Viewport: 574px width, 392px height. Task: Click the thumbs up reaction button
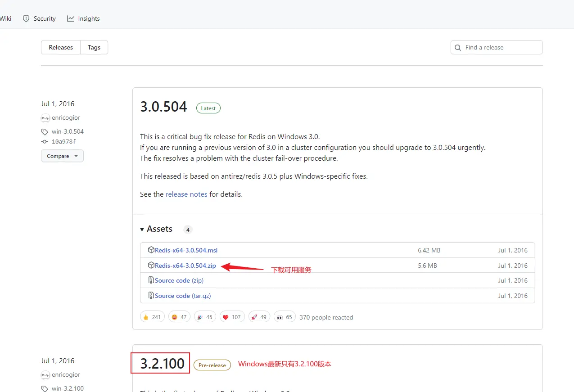[x=152, y=317]
